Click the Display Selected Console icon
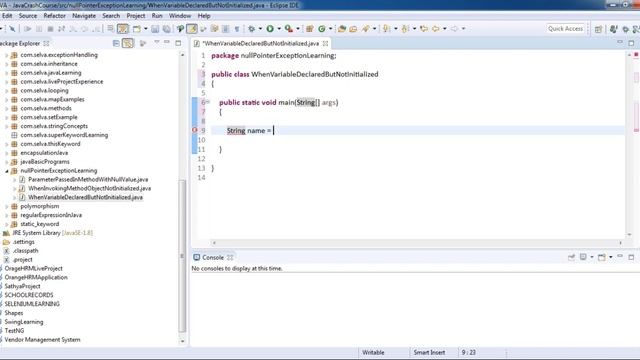640x360 pixels. 583,257
